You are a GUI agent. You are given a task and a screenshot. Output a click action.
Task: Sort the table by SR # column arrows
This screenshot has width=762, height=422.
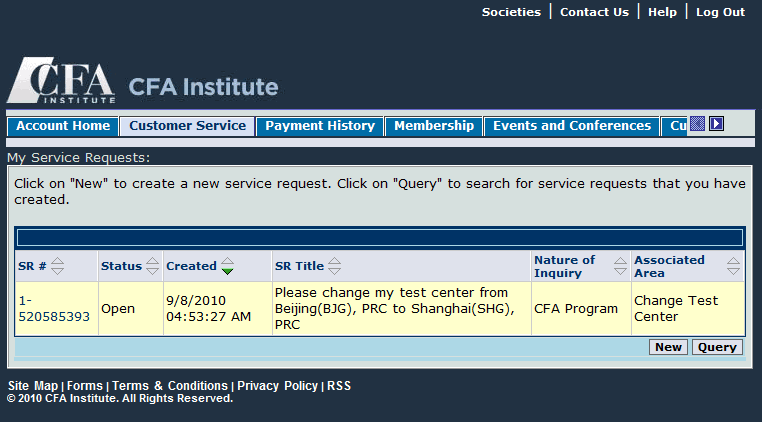[x=57, y=266]
